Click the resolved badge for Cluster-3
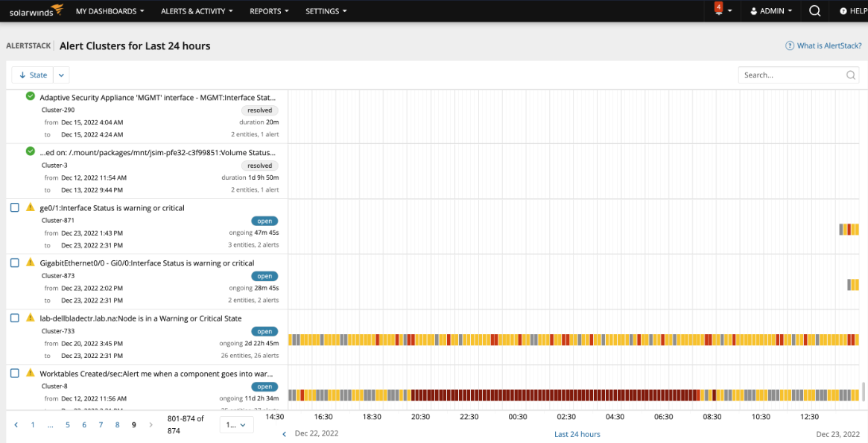868x443 pixels. click(x=259, y=166)
